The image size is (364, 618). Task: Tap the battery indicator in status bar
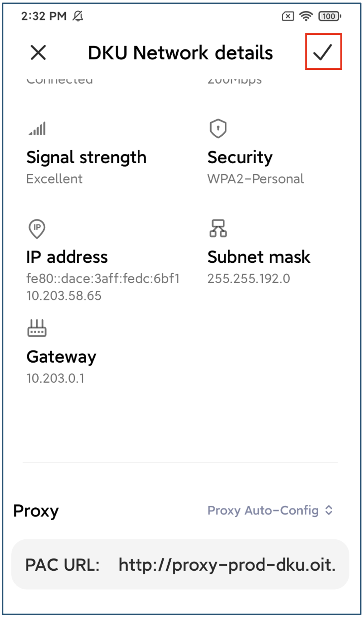click(x=330, y=16)
